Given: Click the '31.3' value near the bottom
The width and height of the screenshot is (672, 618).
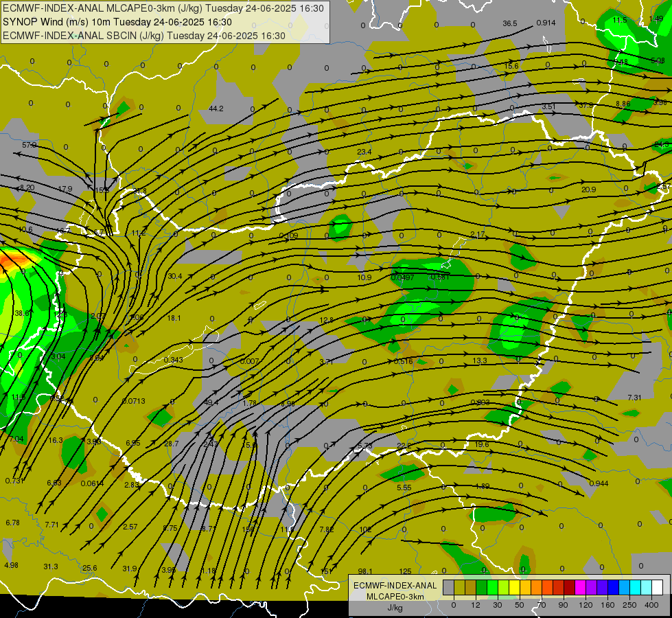Looking at the screenshot, I should pyautogui.click(x=51, y=566).
